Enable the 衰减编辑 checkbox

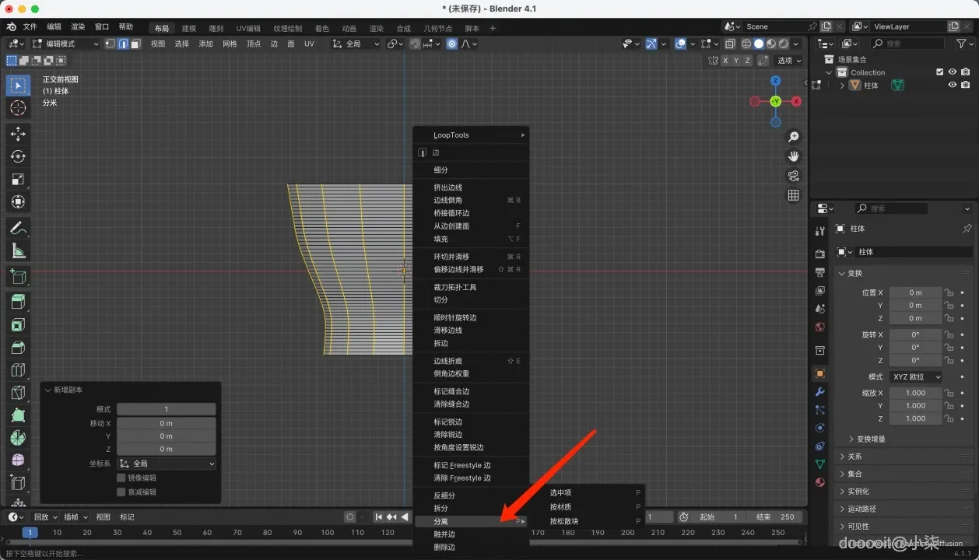tap(121, 492)
